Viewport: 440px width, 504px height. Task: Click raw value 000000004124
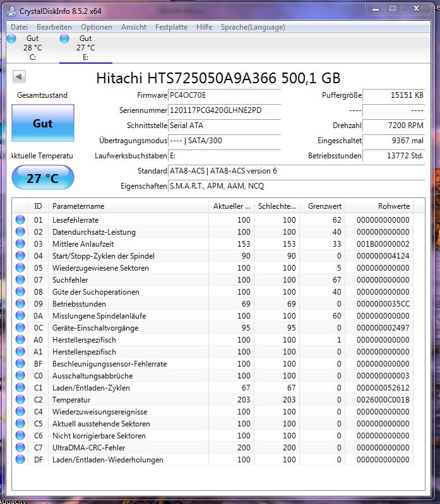[x=383, y=256]
